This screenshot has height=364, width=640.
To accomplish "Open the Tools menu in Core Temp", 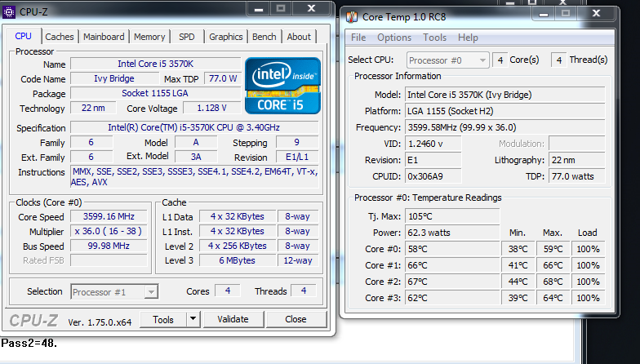I will 434,38.
